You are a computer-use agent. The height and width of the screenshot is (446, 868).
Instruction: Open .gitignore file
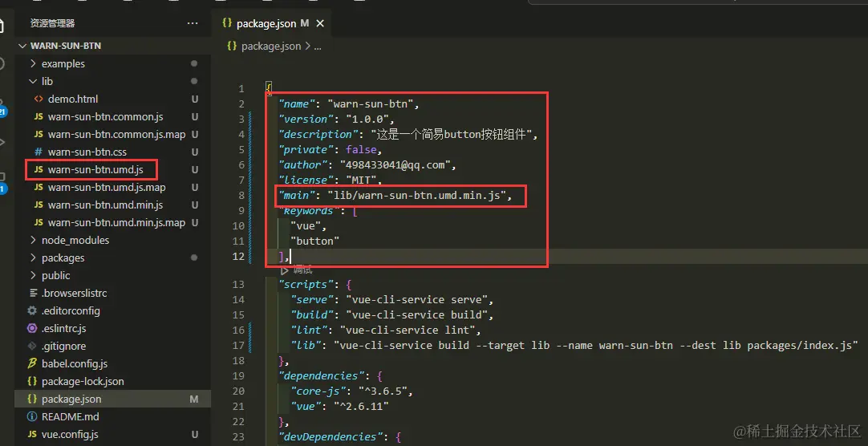(x=63, y=347)
